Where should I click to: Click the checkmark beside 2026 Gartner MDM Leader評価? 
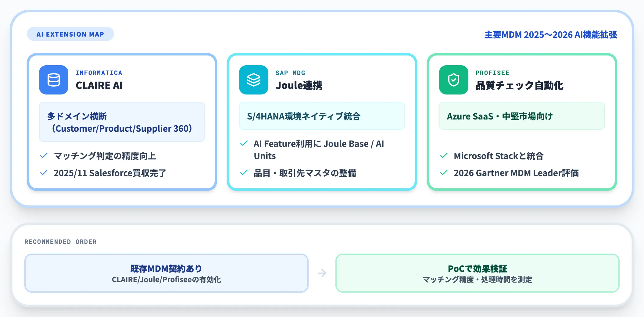point(444,173)
